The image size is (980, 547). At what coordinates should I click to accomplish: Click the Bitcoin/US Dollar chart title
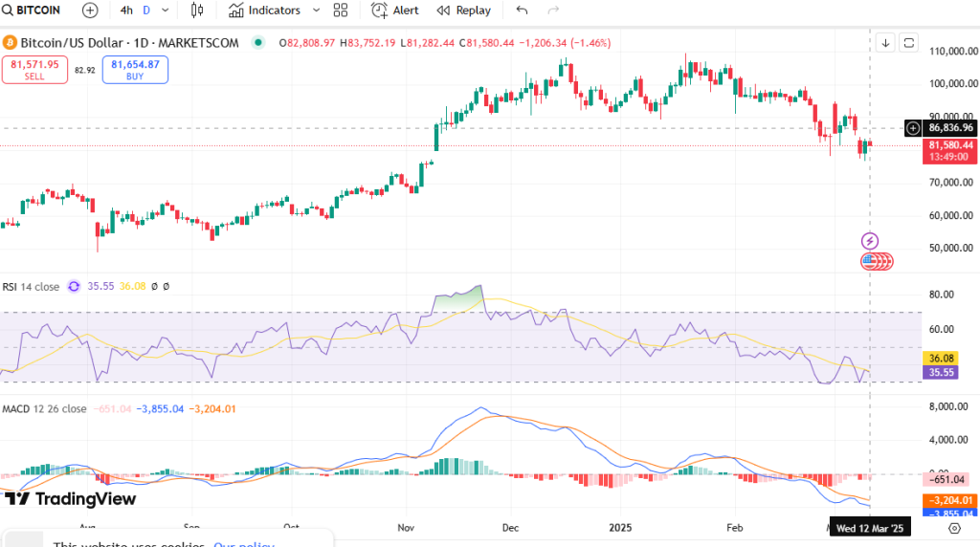click(x=129, y=42)
